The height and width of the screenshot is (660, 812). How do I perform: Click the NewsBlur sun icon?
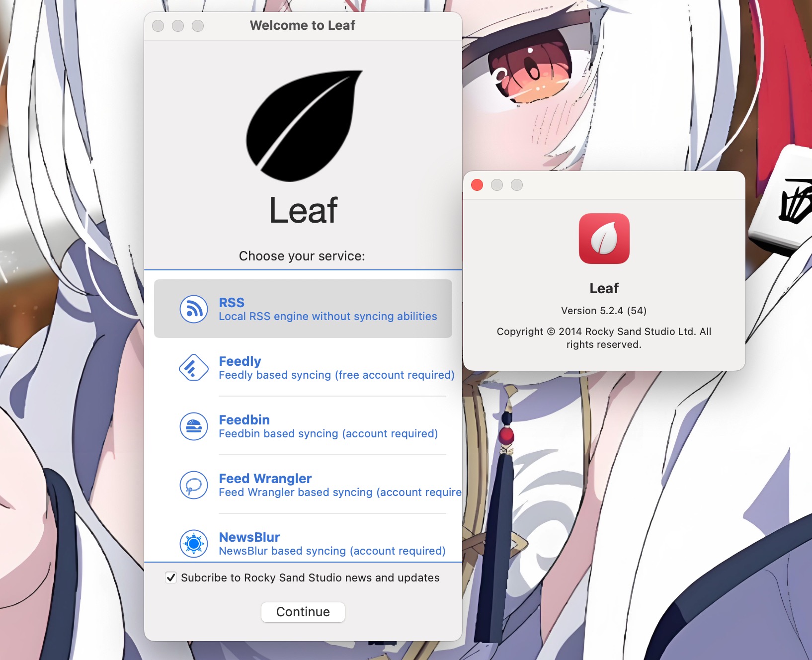coord(194,544)
